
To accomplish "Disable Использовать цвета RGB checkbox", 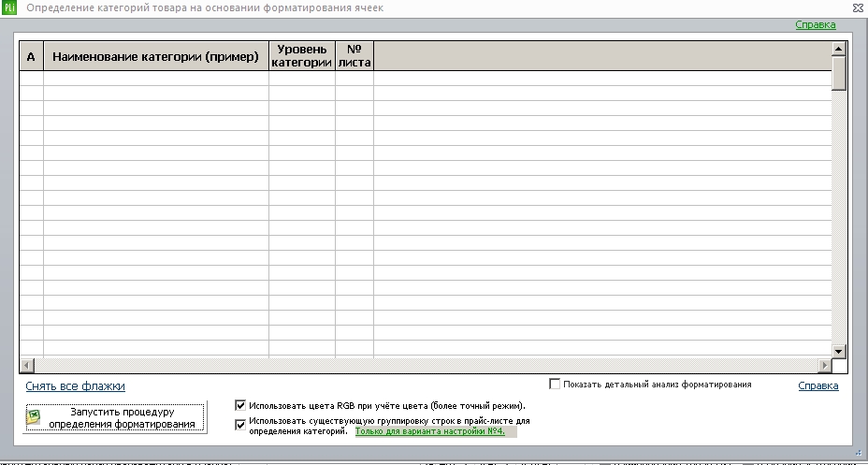I will click(240, 406).
